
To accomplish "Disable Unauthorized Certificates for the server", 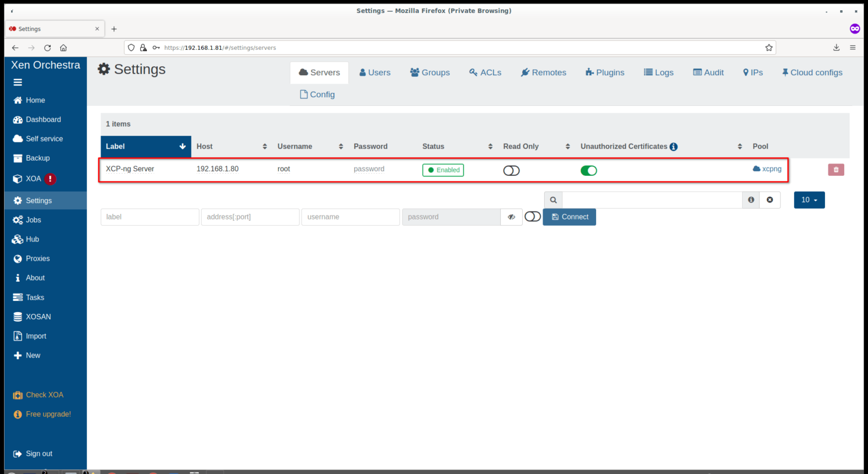I will (x=589, y=170).
